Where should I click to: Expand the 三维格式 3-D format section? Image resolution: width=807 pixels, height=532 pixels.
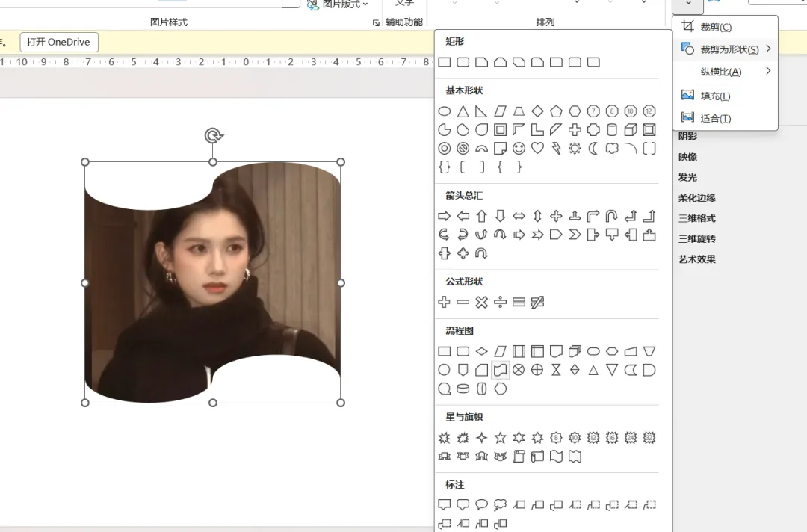pos(697,218)
